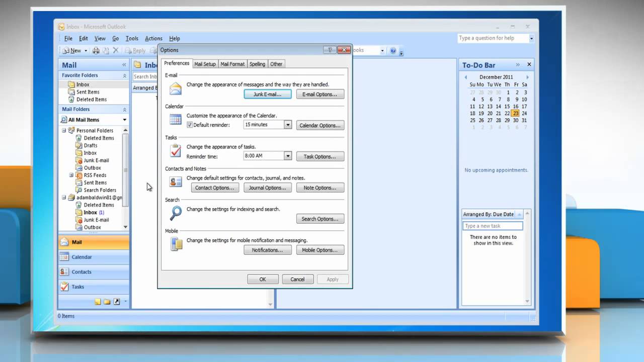Collapse the Personal Folders tree node

click(x=64, y=130)
